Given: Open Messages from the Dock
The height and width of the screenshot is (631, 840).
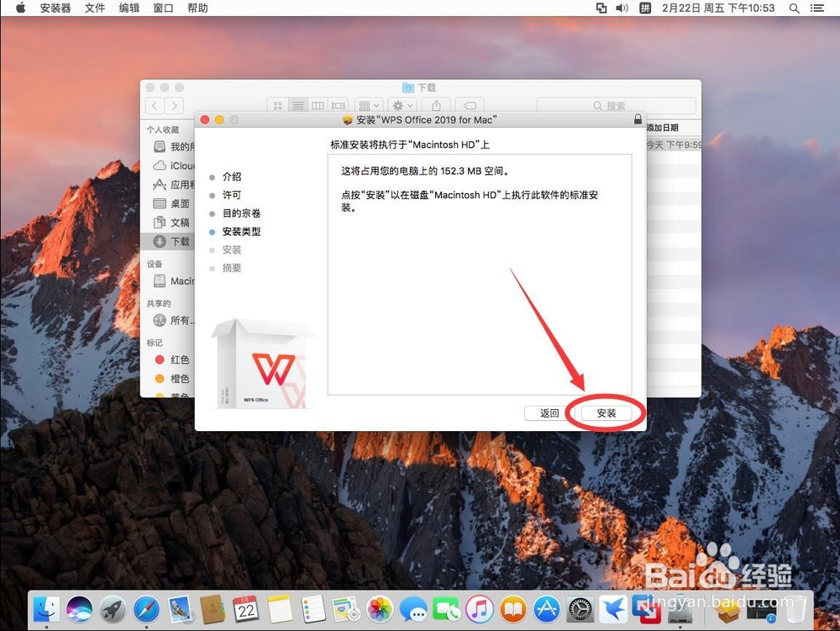Looking at the screenshot, I should tap(413, 609).
